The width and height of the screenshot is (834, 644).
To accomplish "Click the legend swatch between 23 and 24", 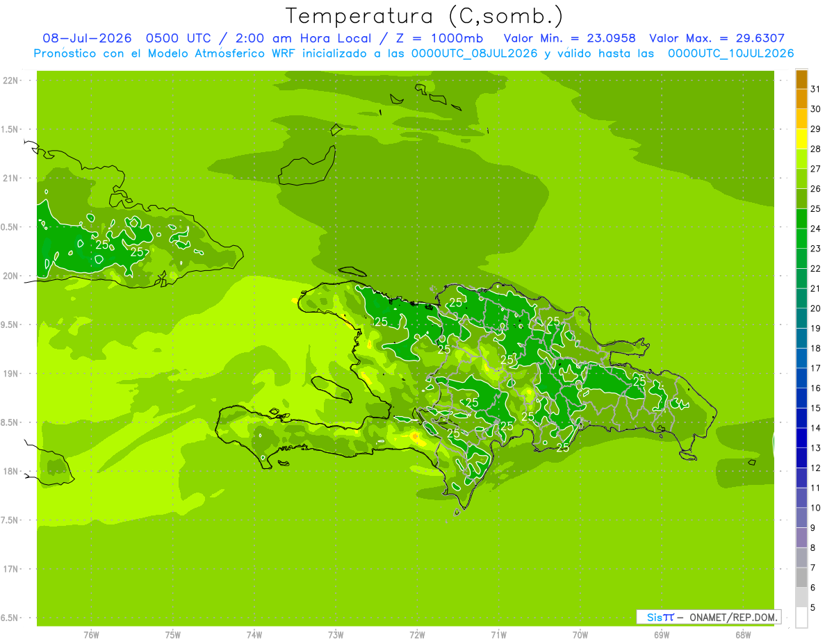I will point(801,238).
